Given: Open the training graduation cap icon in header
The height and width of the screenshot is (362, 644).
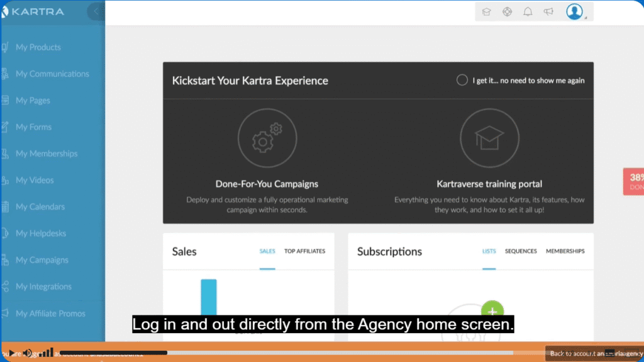Looking at the screenshot, I should pyautogui.click(x=486, y=11).
